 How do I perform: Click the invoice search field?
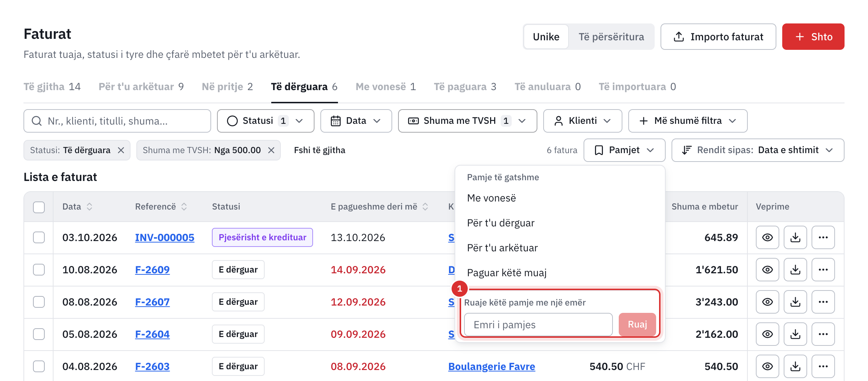[x=117, y=121]
